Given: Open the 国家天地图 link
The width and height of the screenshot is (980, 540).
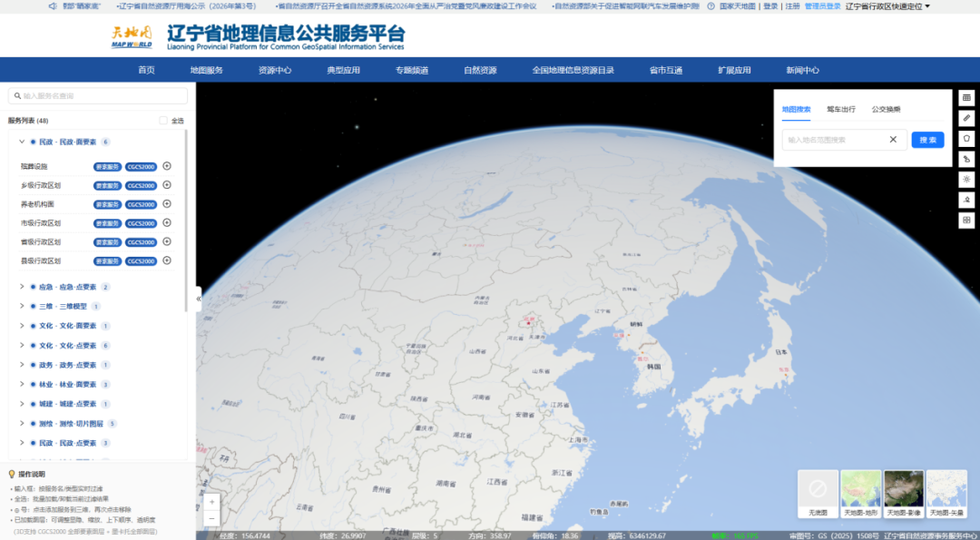Looking at the screenshot, I should coord(738,6).
